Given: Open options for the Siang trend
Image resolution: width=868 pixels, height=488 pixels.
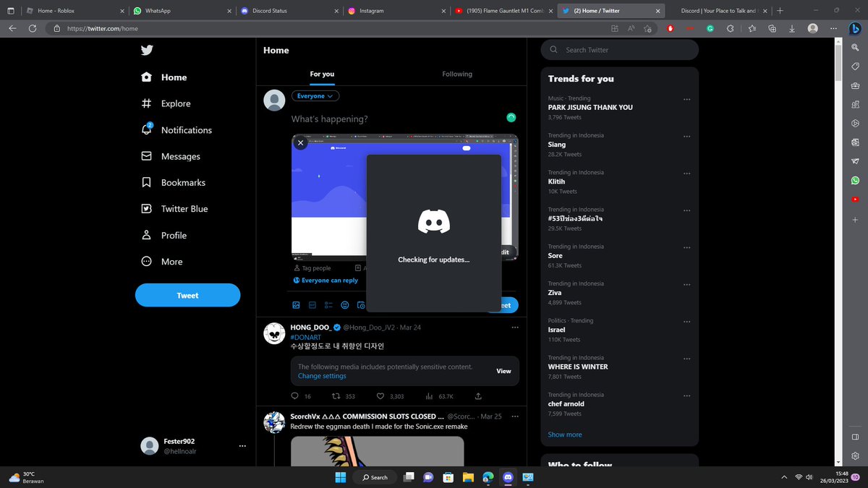Looking at the screenshot, I should click(x=686, y=136).
